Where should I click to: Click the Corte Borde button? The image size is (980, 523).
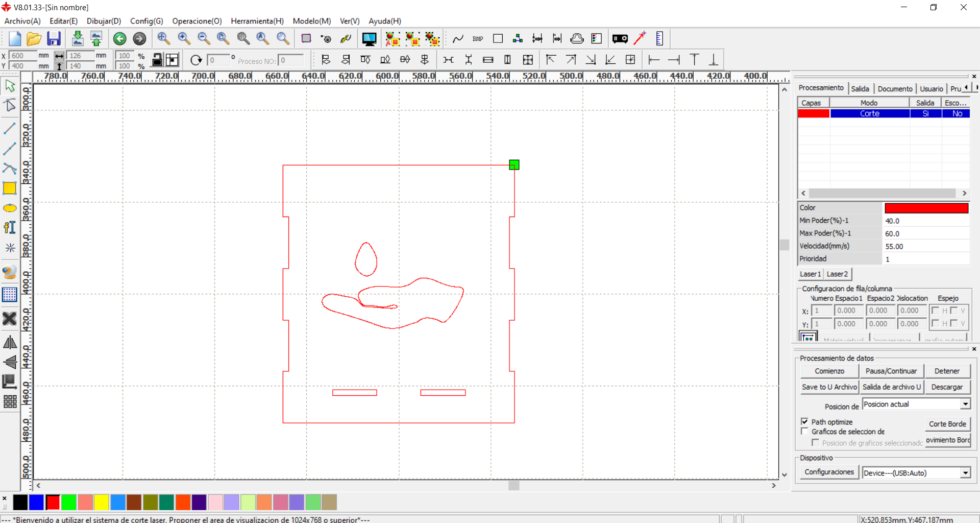coord(947,424)
